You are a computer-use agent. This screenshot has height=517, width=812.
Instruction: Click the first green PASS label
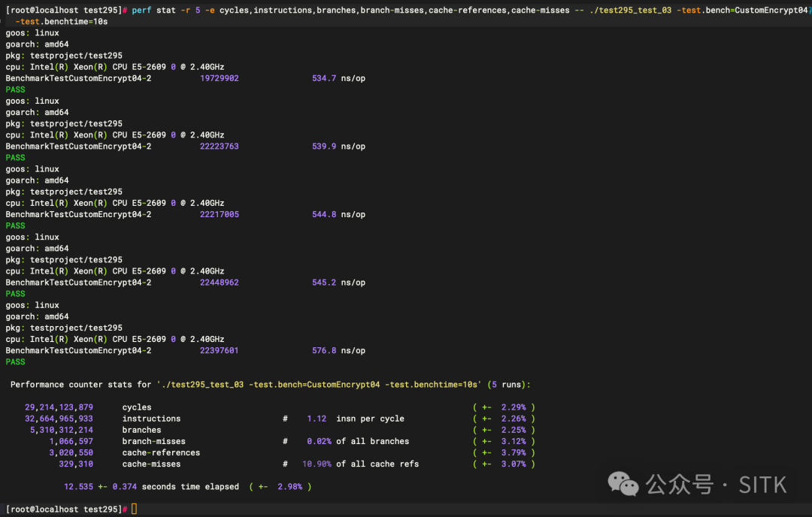[x=15, y=89]
